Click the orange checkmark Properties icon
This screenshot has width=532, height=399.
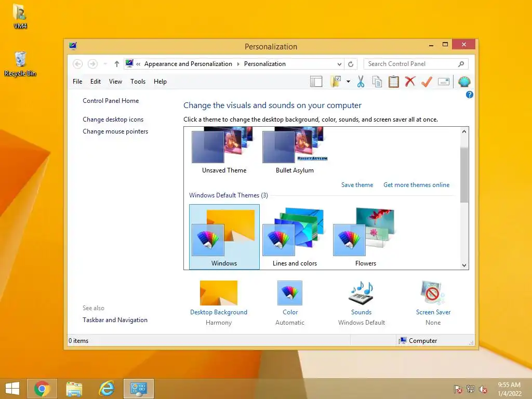[x=427, y=82]
